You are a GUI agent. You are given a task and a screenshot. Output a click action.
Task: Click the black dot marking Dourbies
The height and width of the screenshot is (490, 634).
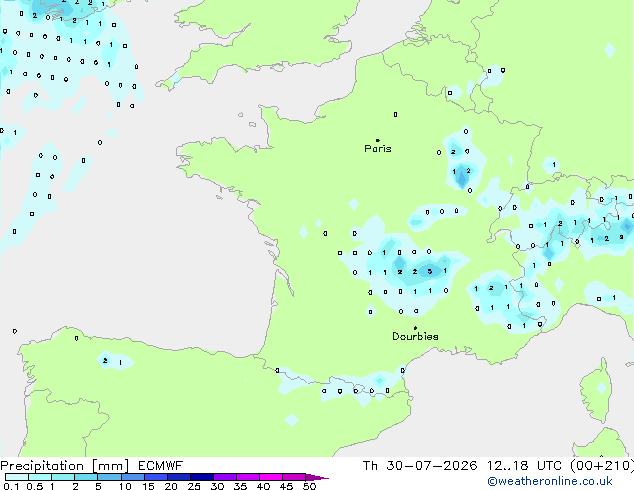coord(415,328)
